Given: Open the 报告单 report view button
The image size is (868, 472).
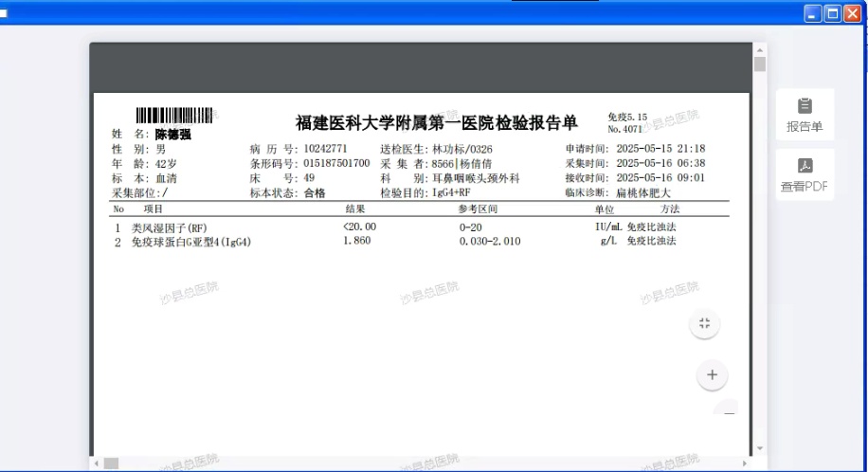Looking at the screenshot, I should click(x=805, y=114).
